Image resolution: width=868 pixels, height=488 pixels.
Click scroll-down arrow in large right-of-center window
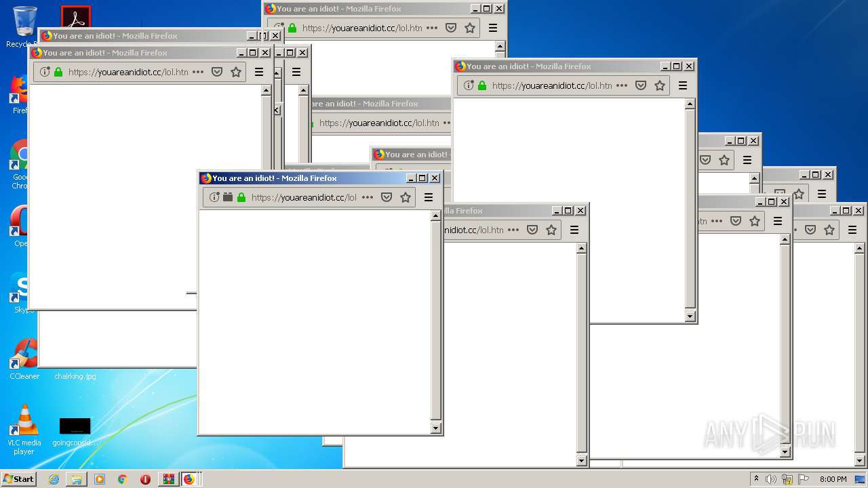coord(690,317)
